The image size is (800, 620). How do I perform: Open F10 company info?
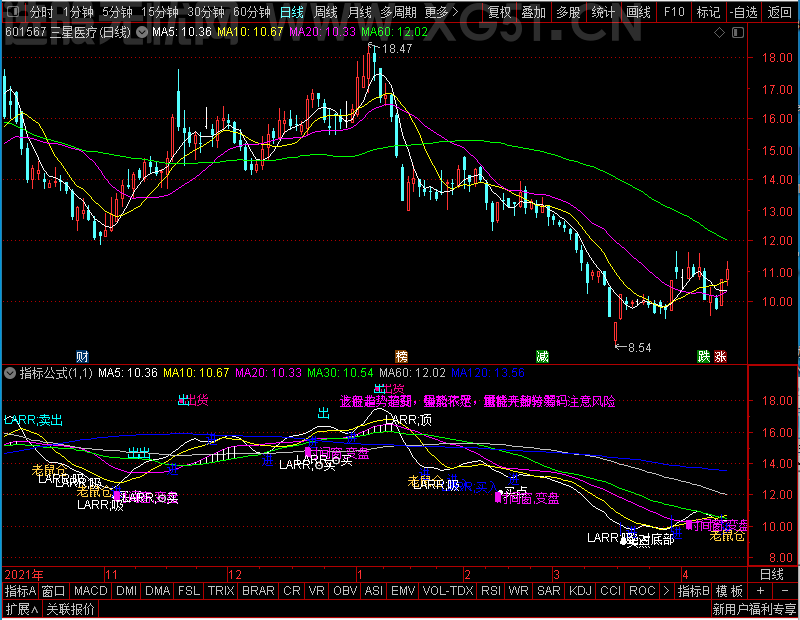tap(674, 12)
